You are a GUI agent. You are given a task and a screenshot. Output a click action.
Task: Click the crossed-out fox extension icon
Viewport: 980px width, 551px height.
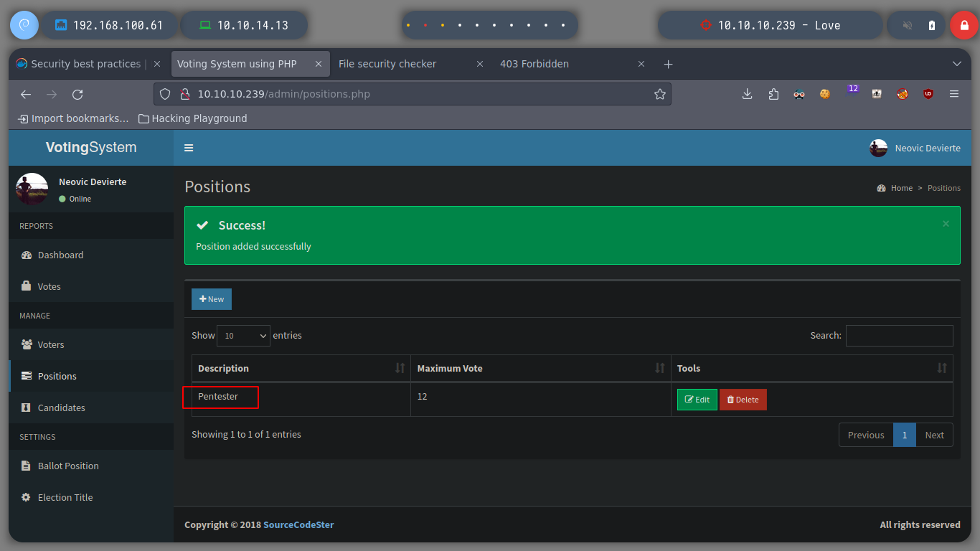coord(903,94)
